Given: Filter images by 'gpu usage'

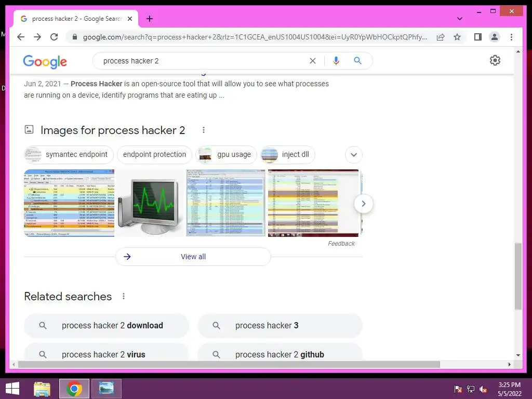Looking at the screenshot, I should pyautogui.click(x=226, y=155).
